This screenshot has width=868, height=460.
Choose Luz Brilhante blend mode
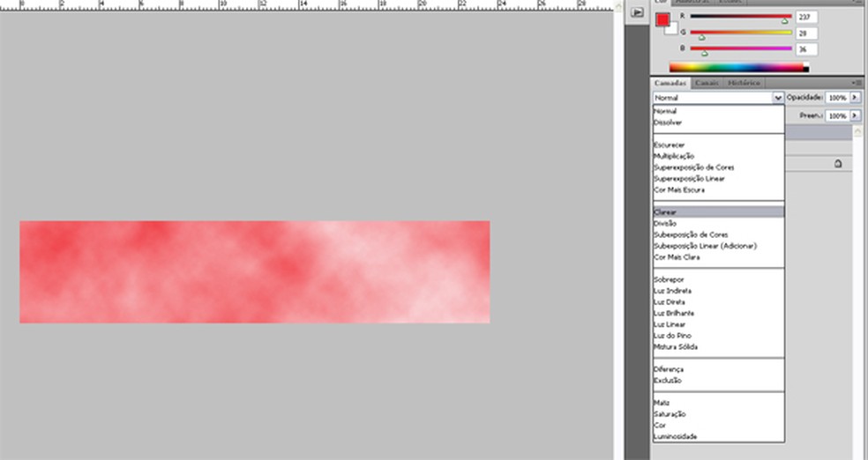[719, 313]
